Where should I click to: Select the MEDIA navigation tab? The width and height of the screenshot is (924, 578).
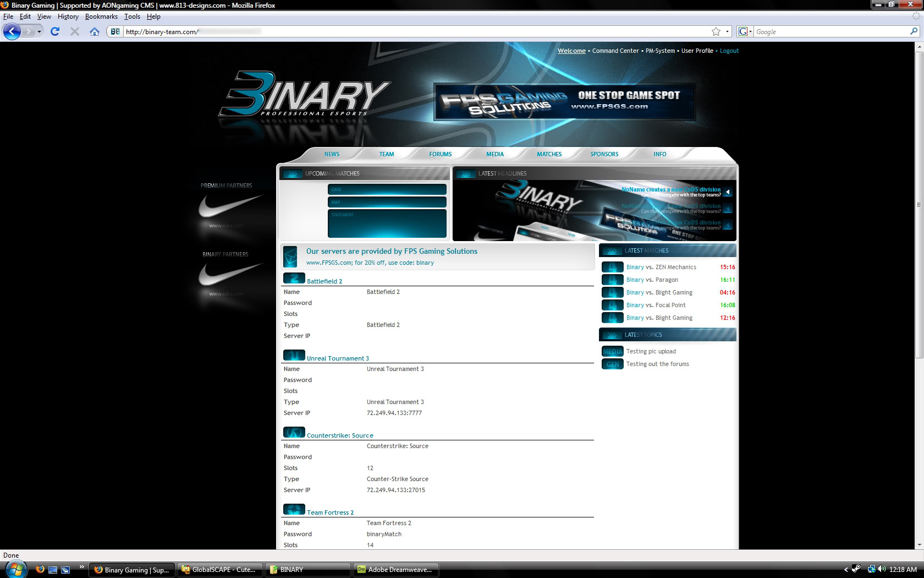495,154
